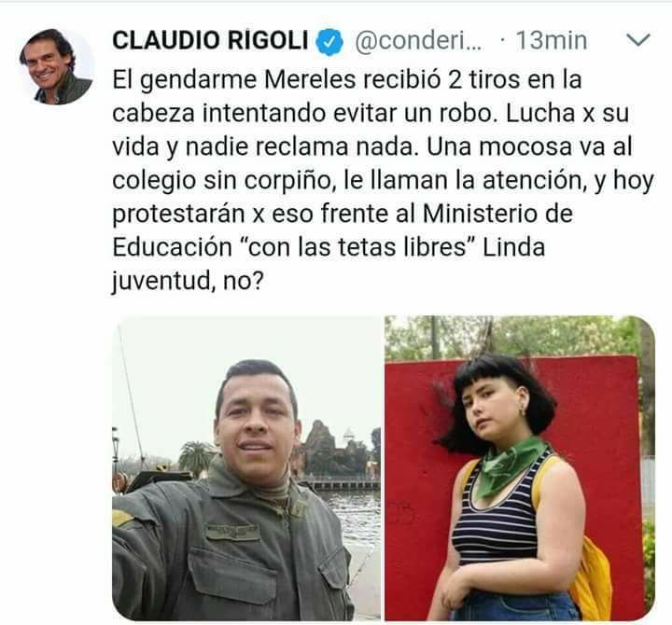Viewport: 672px width, 625px height.
Task: Open the CLAUDIO RIGOLI display name
Action: (x=210, y=40)
